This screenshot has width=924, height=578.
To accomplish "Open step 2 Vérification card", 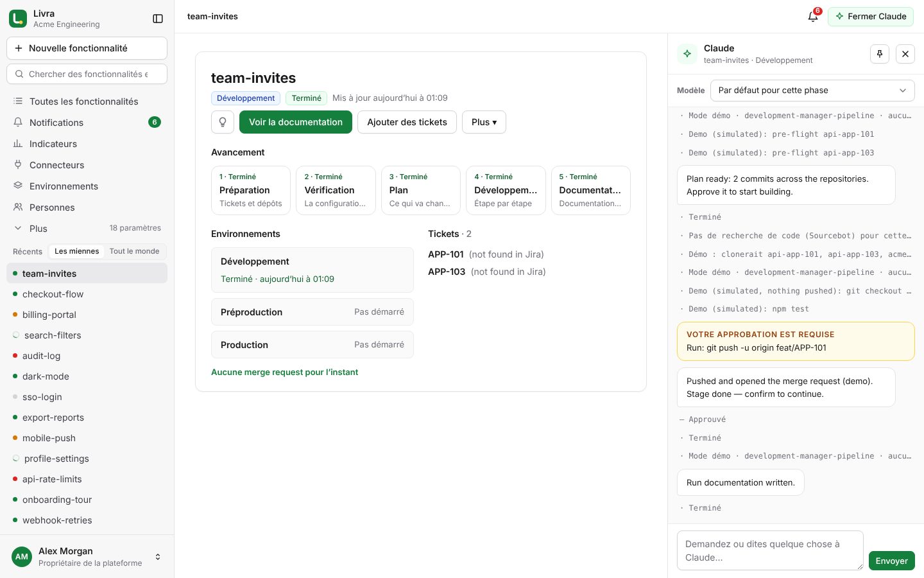I will coord(336,190).
